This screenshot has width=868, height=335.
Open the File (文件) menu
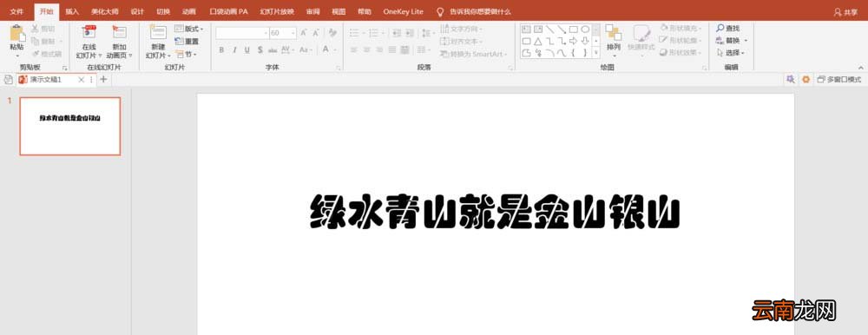tap(16, 11)
